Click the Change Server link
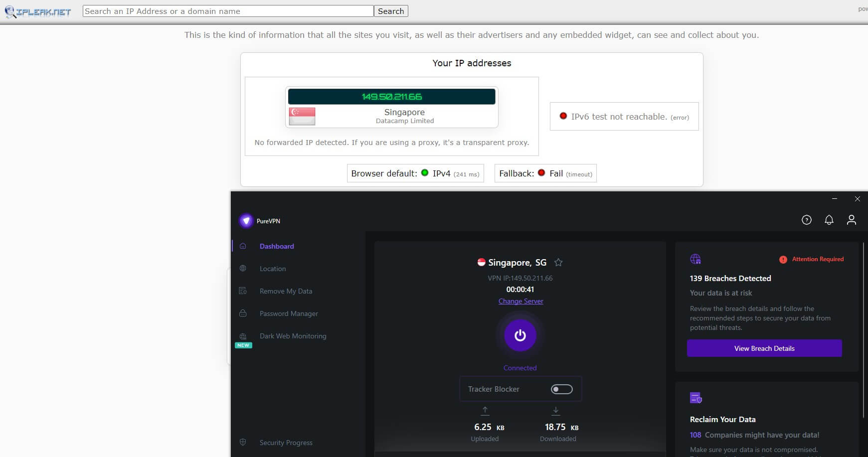 click(521, 301)
